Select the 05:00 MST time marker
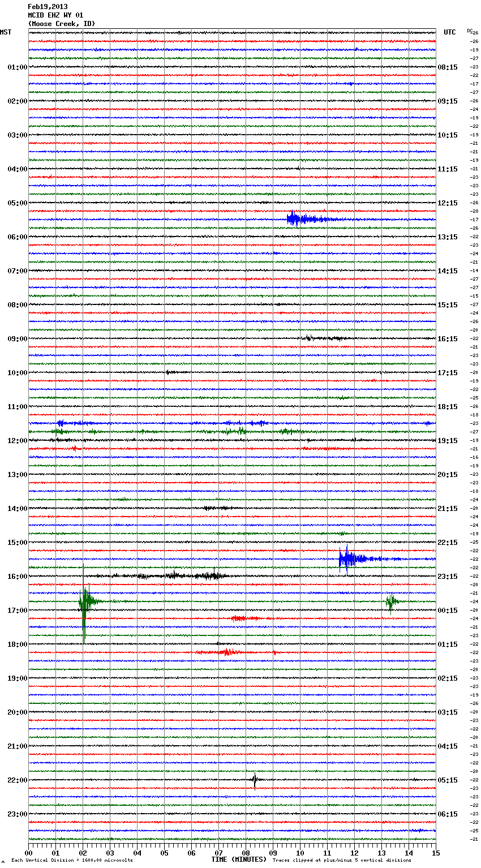481x868 pixels. (17, 203)
